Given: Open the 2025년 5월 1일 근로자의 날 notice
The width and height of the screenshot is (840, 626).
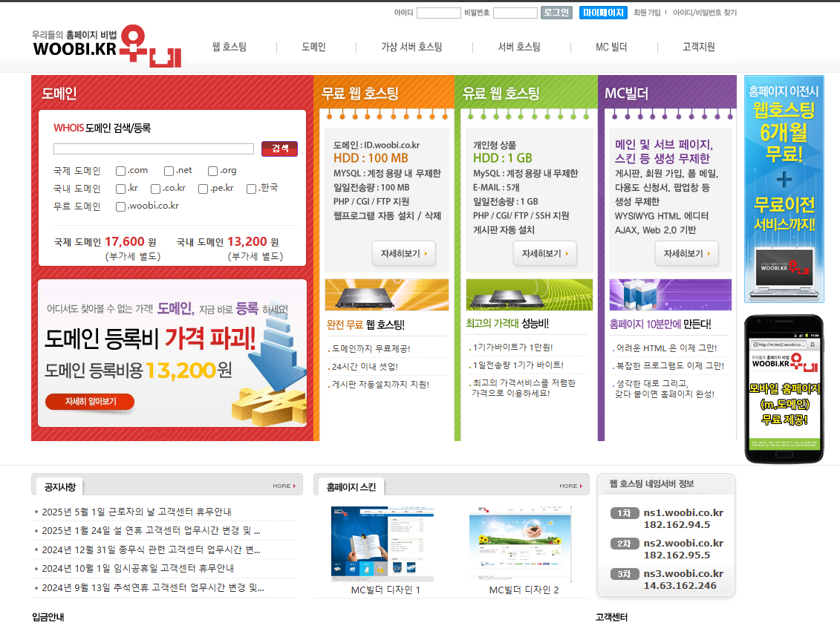Looking at the screenshot, I should click(137, 512).
